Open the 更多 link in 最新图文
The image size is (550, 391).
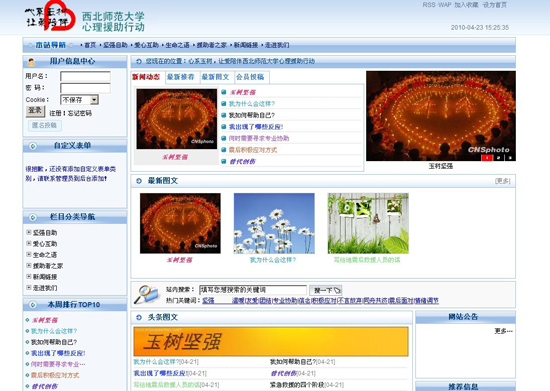(x=502, y=181)
